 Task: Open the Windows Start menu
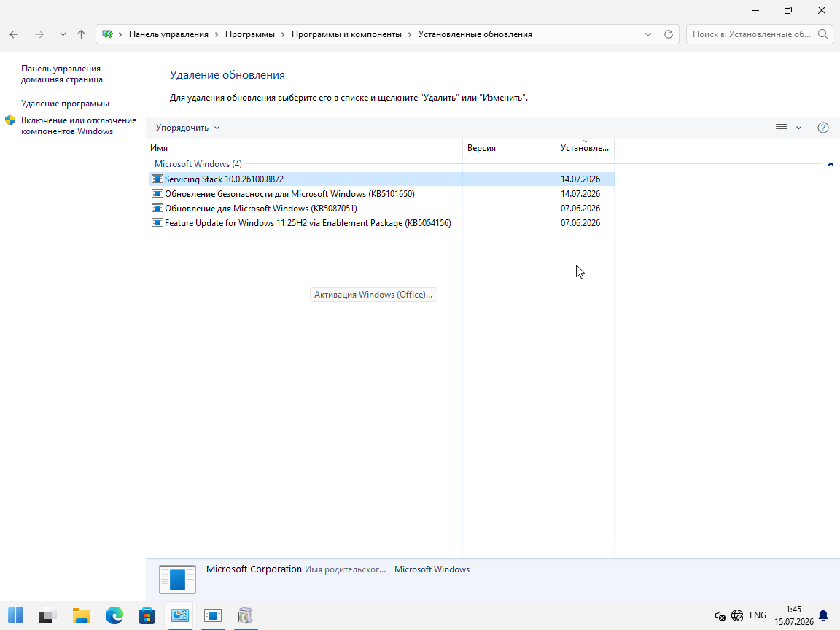pyautogui.click(x=15, y=615)
